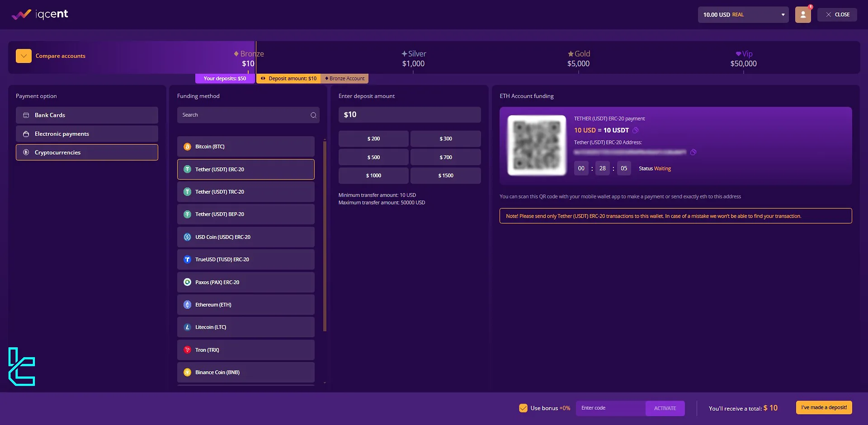Open the user profile avatar
Image resolution: width=868 pixels, height=425 pixels.
pyautogui.click(x=803, y=14)
